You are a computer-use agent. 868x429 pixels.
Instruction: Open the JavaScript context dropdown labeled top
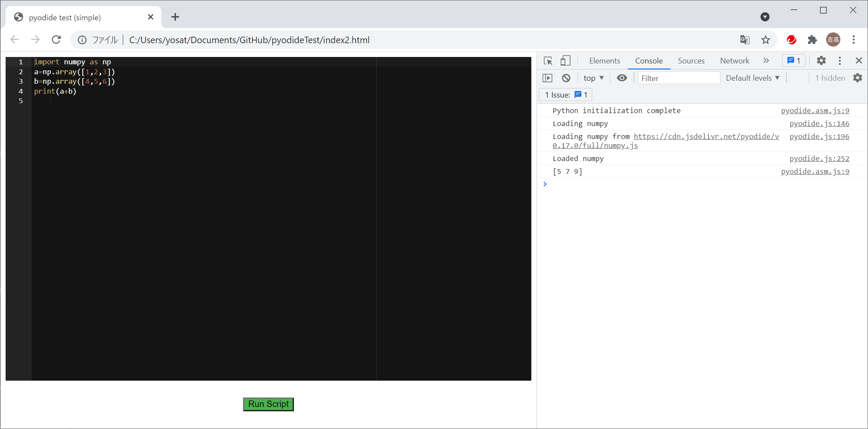(x=593, y=78)
